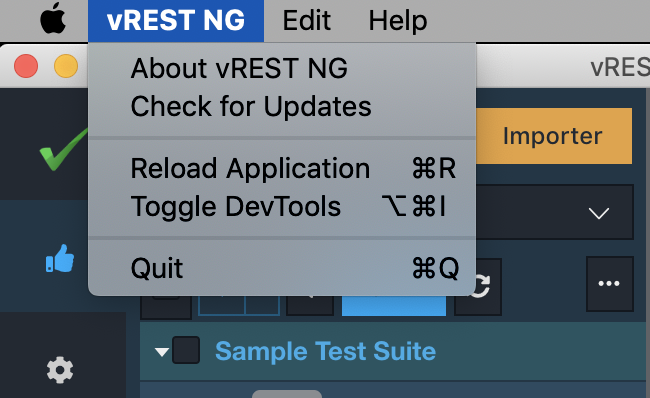Open settings via the gear icon

[60, 370]
